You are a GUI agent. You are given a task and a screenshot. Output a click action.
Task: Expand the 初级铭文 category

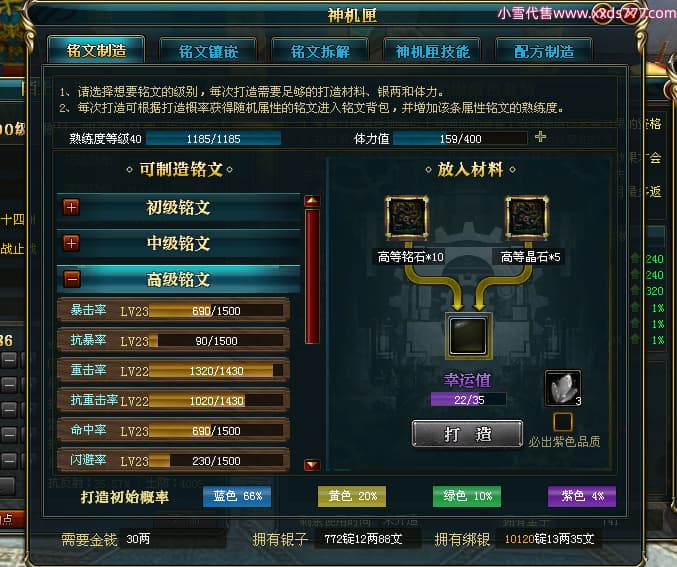[72, 208]
